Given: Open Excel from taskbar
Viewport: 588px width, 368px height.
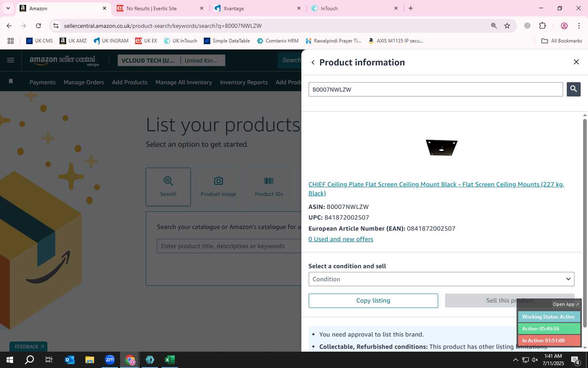Looking at the screenshot, I should [170, 360].
